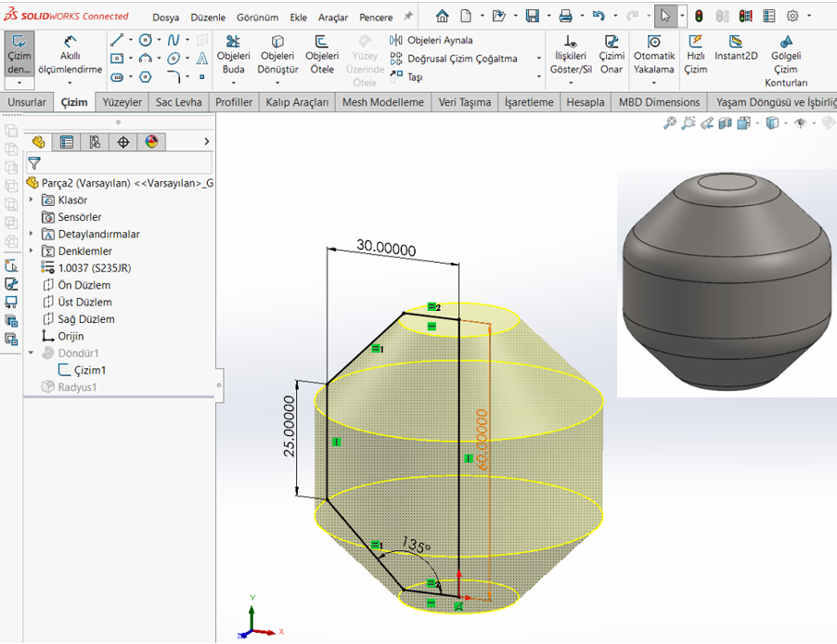Select the Zoom to Fit icon
This screenshot has width=837, height=644.
(669, 122)
